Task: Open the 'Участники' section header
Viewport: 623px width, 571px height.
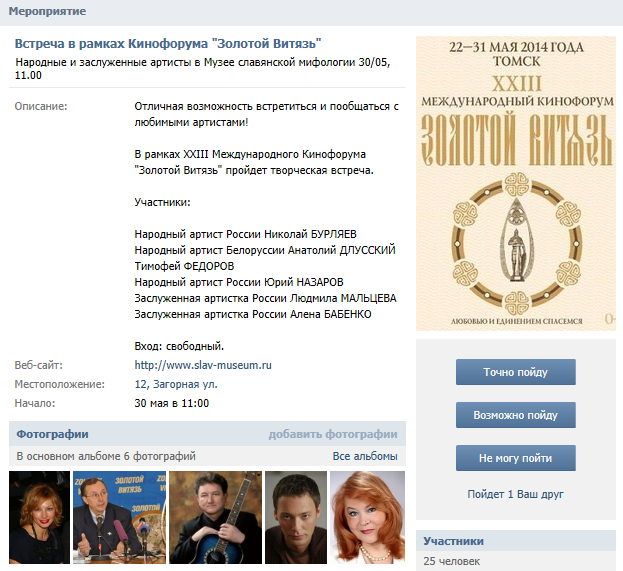Action: coord(453,541)
